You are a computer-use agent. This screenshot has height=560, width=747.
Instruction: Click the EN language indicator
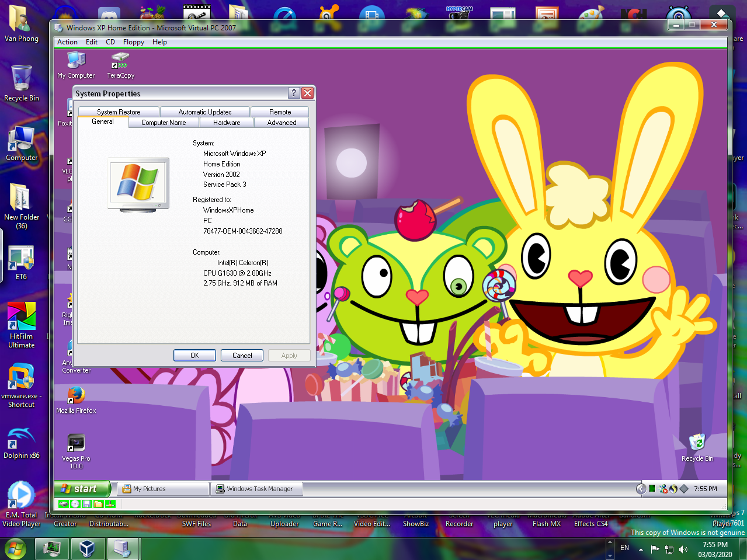(625, 548)
